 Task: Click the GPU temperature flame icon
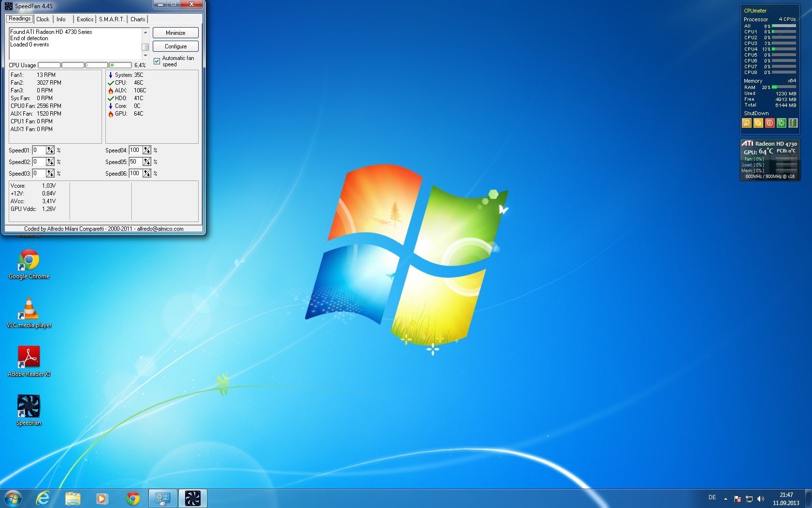pos(111,114)
